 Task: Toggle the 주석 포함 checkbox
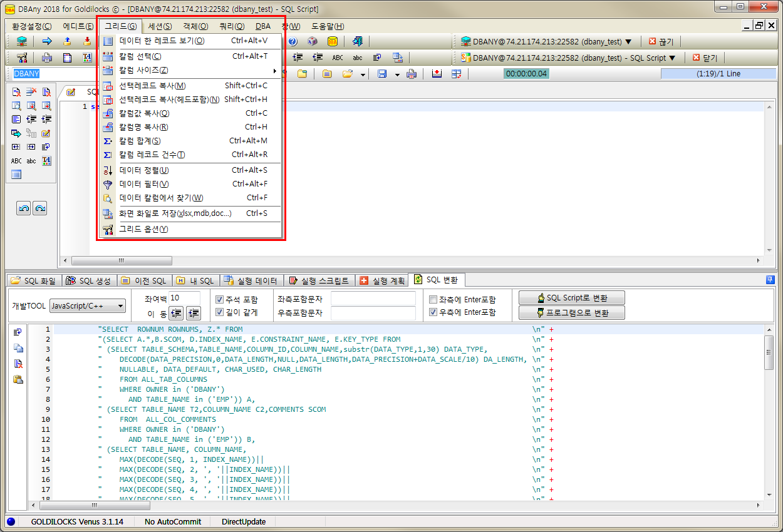click(220, 300)
